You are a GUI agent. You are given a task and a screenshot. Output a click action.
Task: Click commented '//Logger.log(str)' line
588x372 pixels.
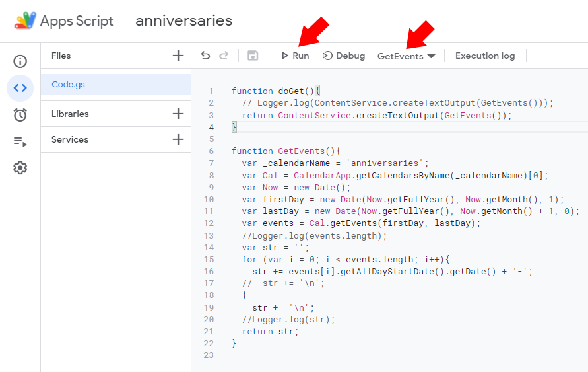pos(288,319)
